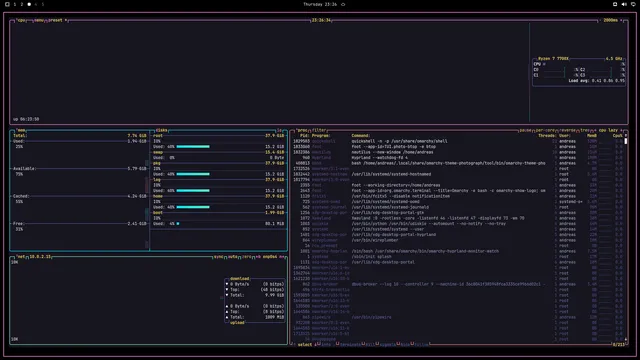Click the Total memory value 7.74 GiB
This screenshot has height=360, width=640.
137,136
